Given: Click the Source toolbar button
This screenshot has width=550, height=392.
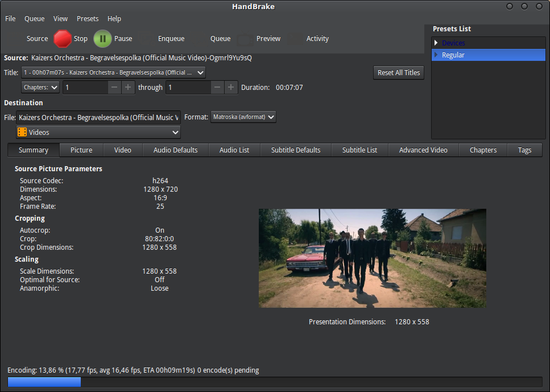Looking at the screenshot, I should [x=37, y=39].
